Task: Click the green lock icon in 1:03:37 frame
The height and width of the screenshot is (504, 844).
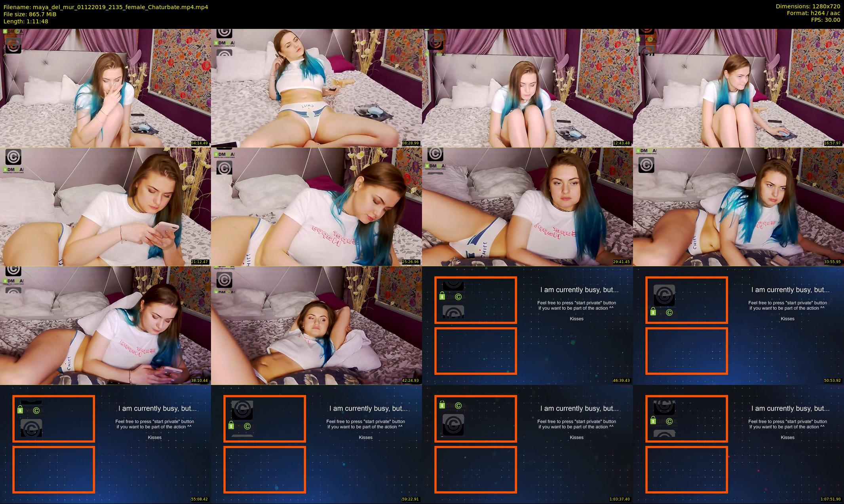Action: pyautogui.click(x=442, y=405)
